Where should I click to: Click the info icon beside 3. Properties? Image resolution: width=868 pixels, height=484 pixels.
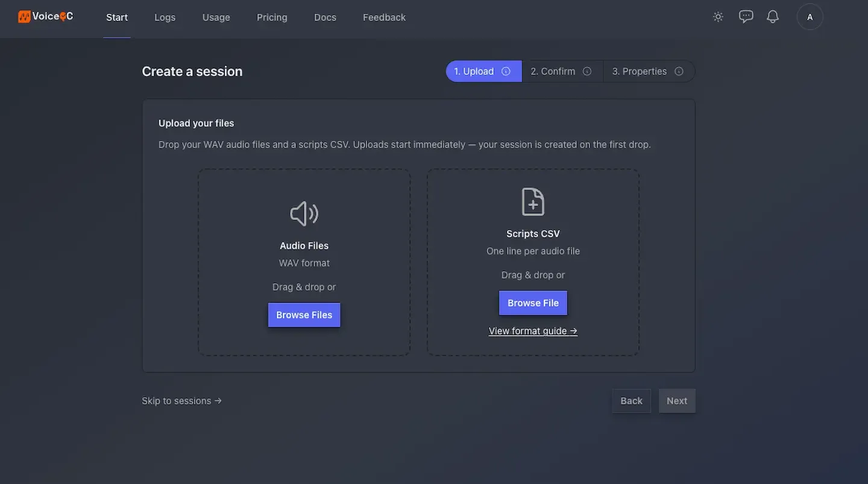679,71
